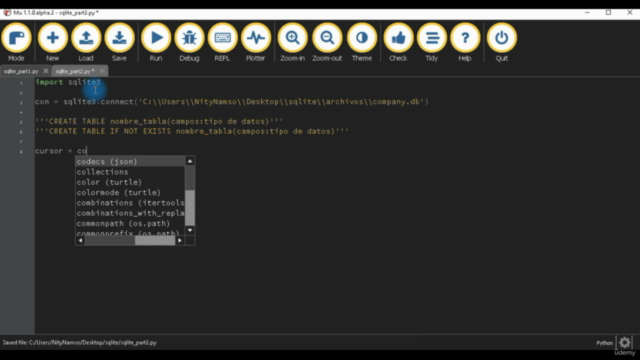Zoom-in the editor text
Image resolution: width=640 pixels, height=360 pixels.
pyautogui.click(x=292, y=42)
